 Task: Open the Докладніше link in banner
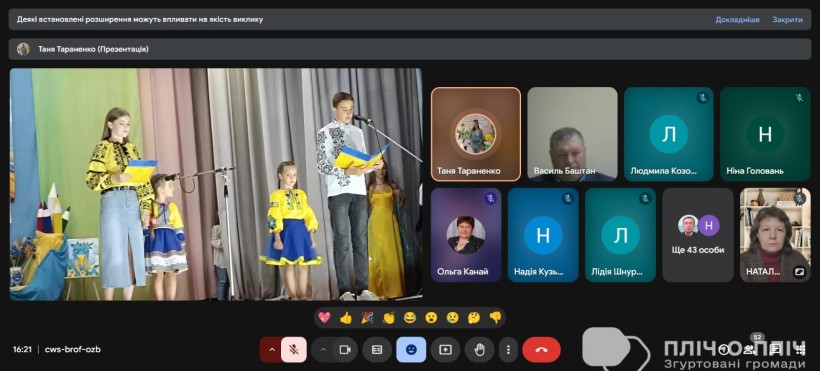[x=737, y=19]
